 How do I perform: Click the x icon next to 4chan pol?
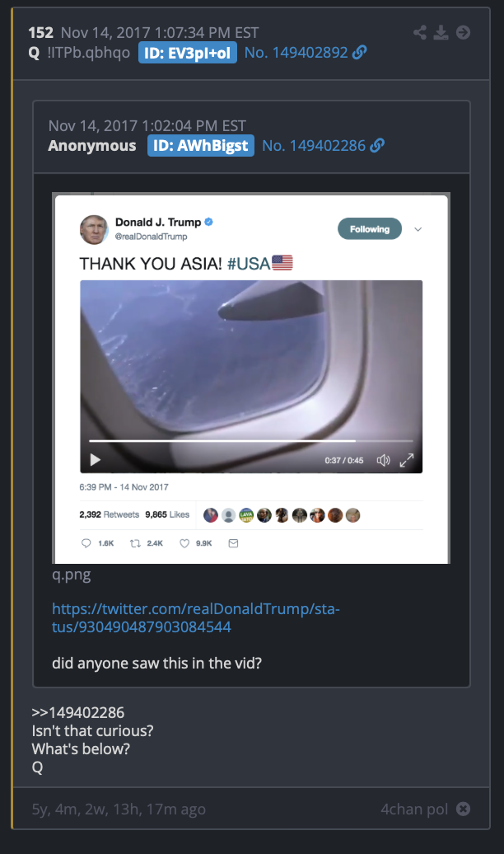pos(463,809)
